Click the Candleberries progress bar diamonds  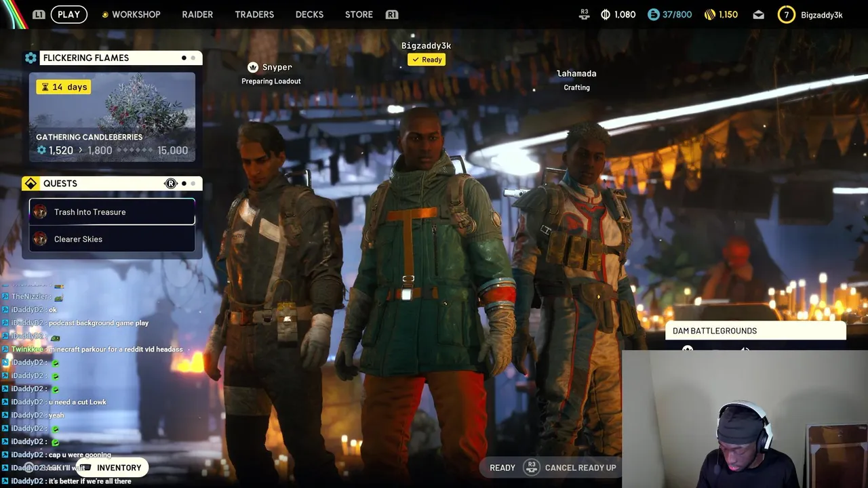pyautogui.click(x=136, y=150)
